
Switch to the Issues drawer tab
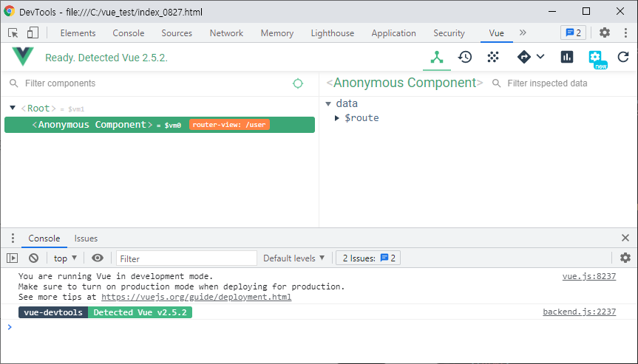coord(86,238)
